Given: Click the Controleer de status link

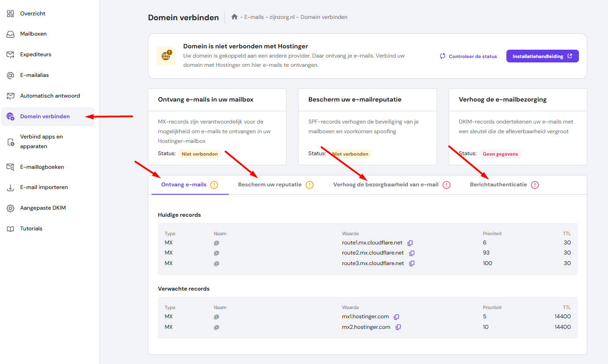Looking at the screenshot, I should point(472,56).
